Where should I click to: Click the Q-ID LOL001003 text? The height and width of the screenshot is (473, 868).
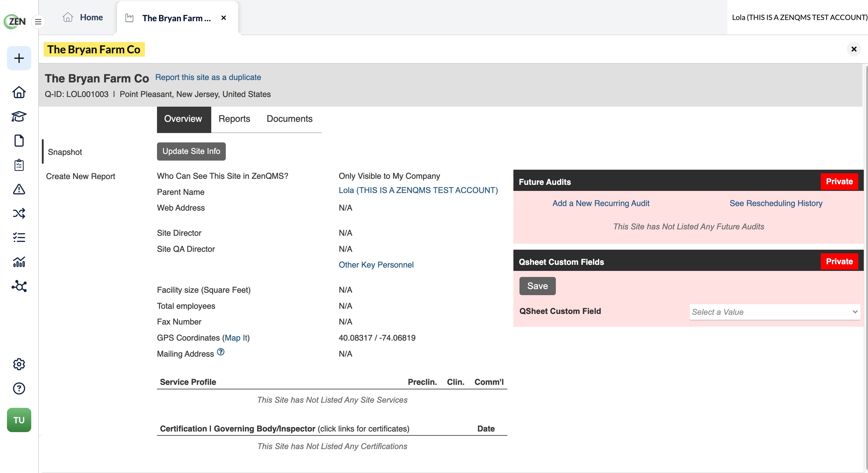76,94
